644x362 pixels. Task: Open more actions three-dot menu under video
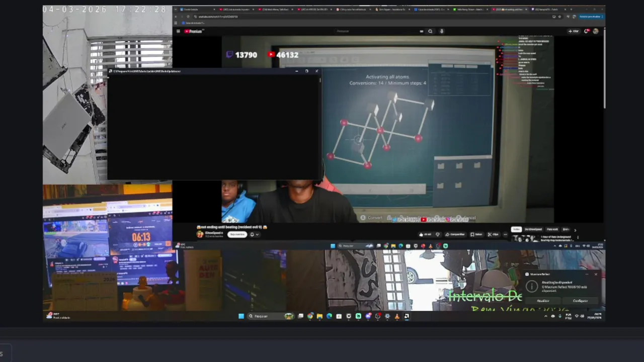click(x=505, y=234)
